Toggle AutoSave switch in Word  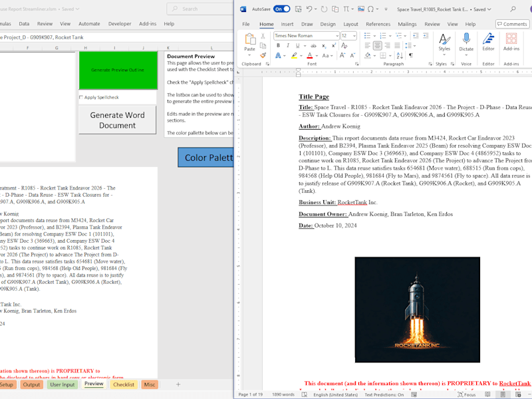click(282, 9)
